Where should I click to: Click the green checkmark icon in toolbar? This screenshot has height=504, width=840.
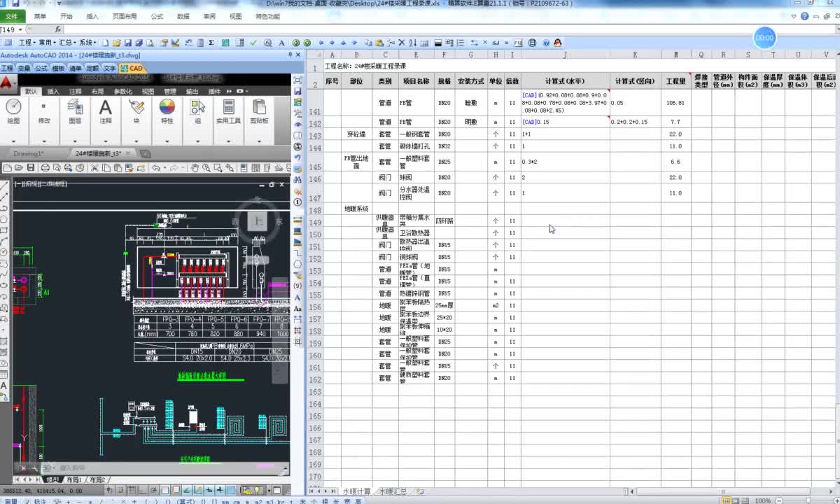tap(253, 43)
